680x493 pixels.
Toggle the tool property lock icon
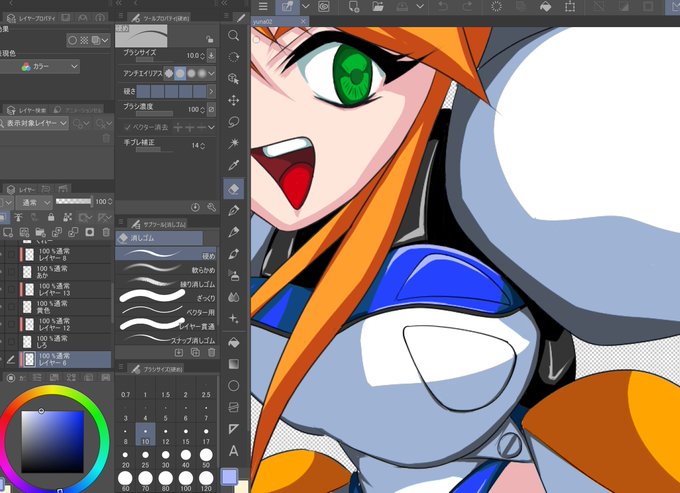click(x=210, y=39)
